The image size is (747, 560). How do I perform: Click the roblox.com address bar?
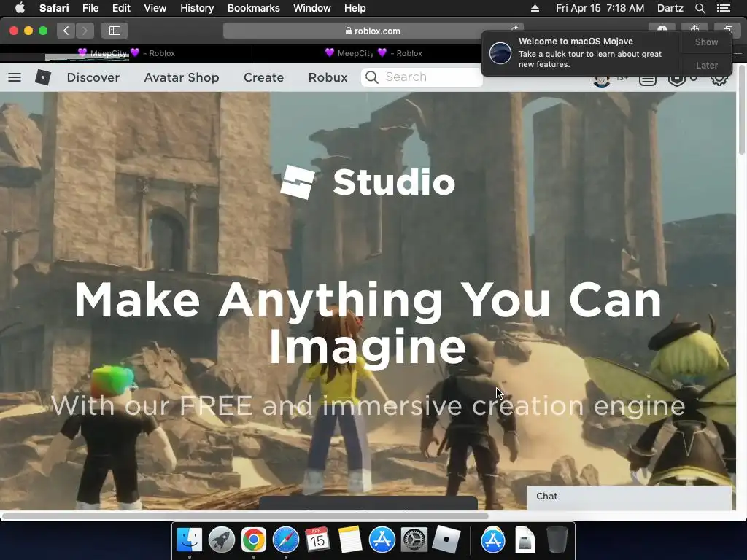(x=373, y=31)
